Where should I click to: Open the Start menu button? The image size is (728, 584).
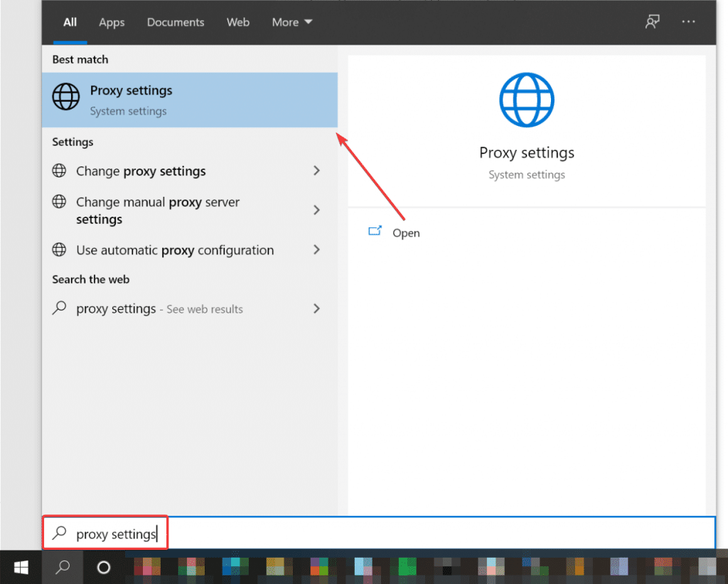(x=20, y=567)
